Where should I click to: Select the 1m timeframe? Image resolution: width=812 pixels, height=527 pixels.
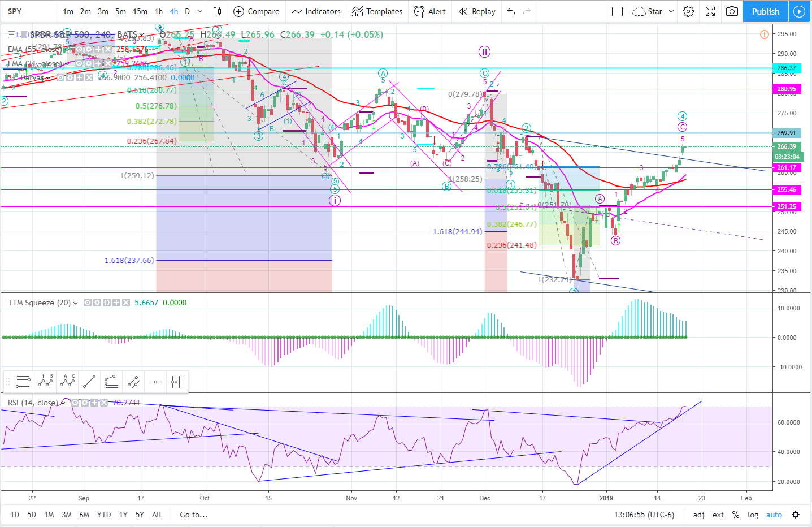68,11
